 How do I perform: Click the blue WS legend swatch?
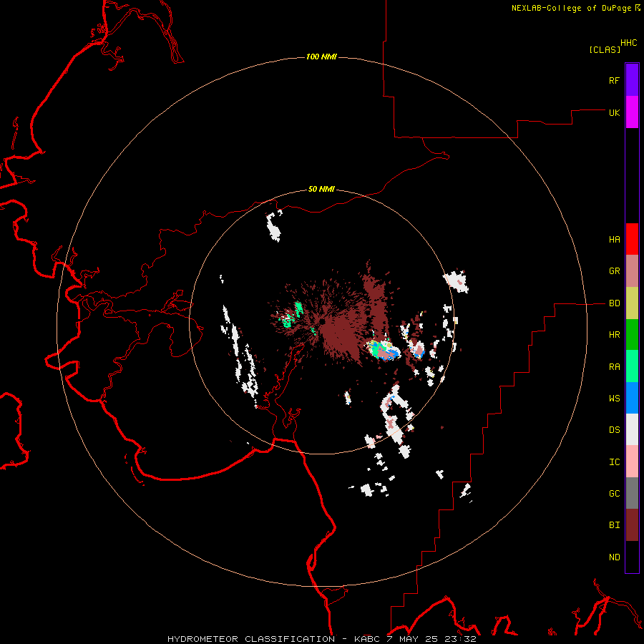tap(632, 398)
